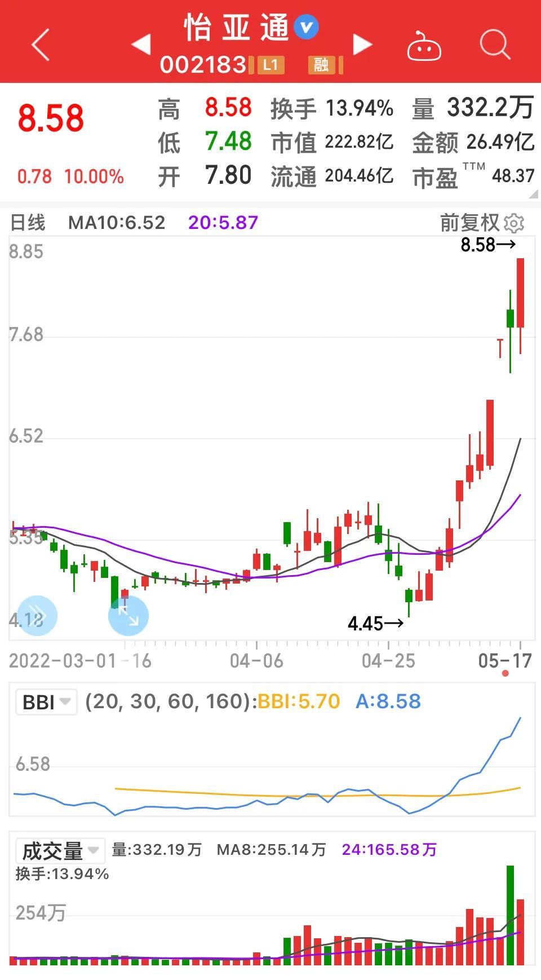Open the BBI indicator dropdown
Viewport: 541px width, 980px height.
[46, 702]
